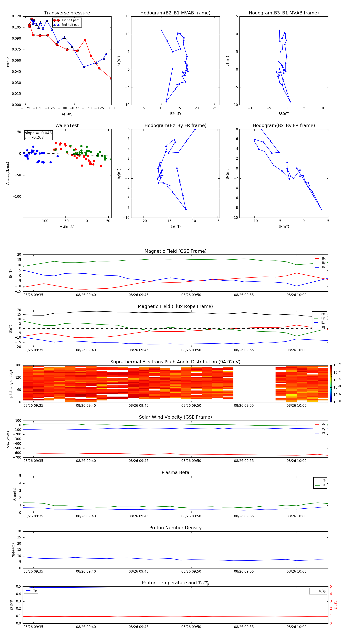Click the "B2(nT)" x-axis label
351x644 pixels.
(x=175, y=114)
